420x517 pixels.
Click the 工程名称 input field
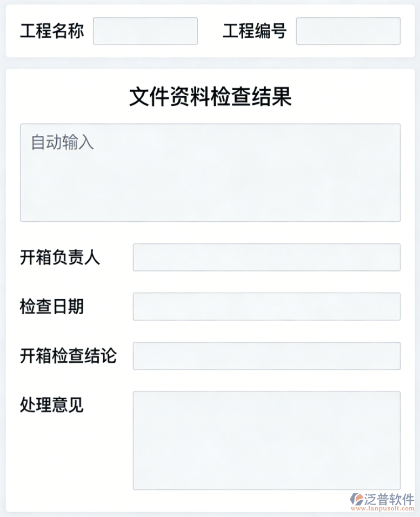click(x=145, y=31)
